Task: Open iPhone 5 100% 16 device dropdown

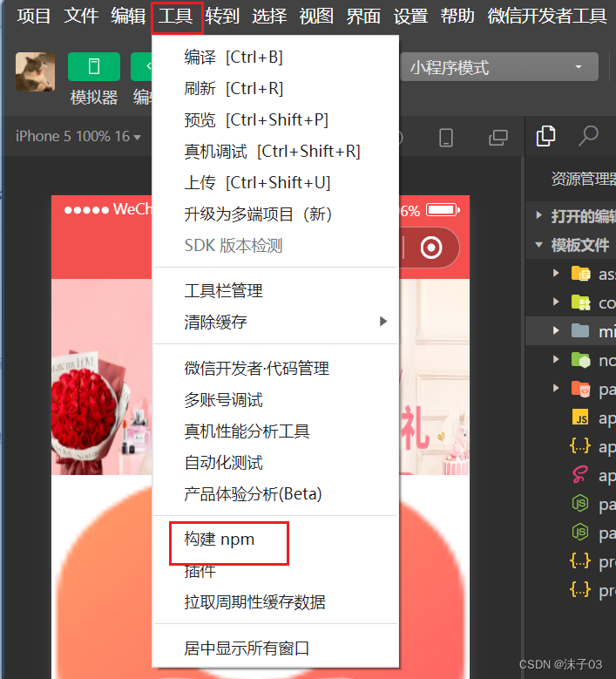Action: pyautogui.click(x=78, y=136)
